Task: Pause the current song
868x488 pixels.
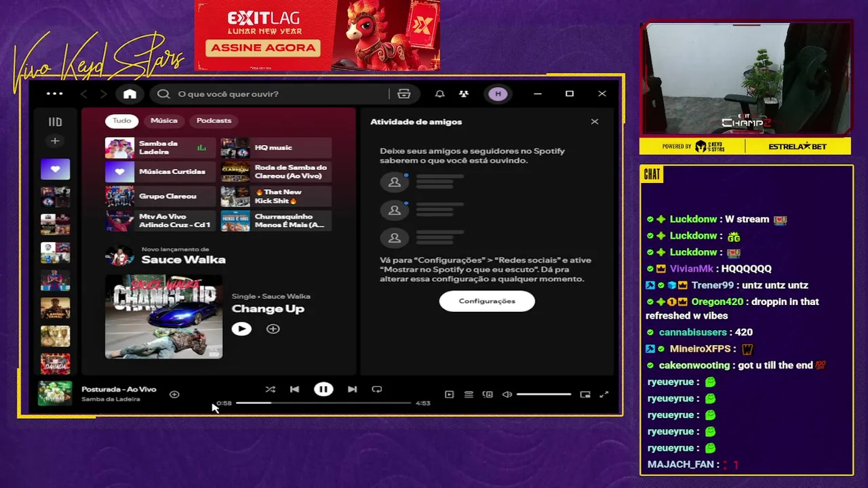Action: coord(323,389)
